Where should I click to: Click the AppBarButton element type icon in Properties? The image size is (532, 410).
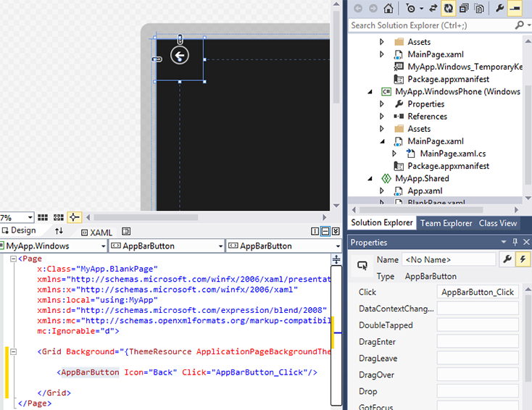click(362, 266)
